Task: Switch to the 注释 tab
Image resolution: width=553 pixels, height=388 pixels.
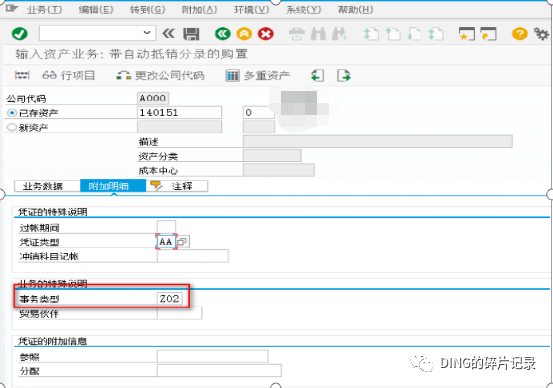Action: 177,186
